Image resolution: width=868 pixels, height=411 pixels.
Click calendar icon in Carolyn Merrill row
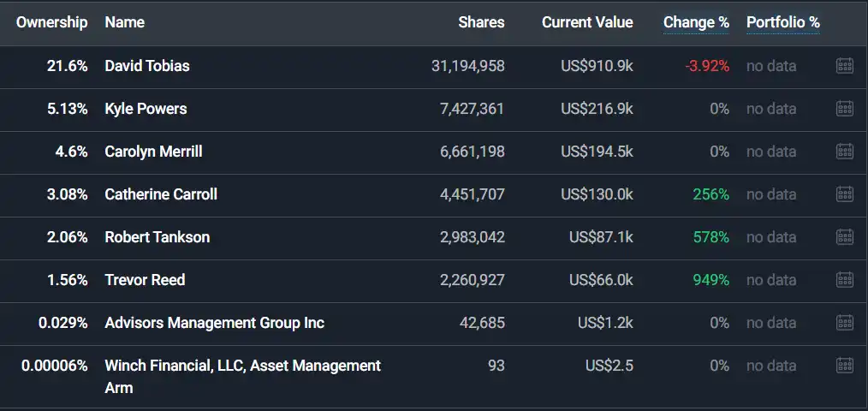coord(844,152)
